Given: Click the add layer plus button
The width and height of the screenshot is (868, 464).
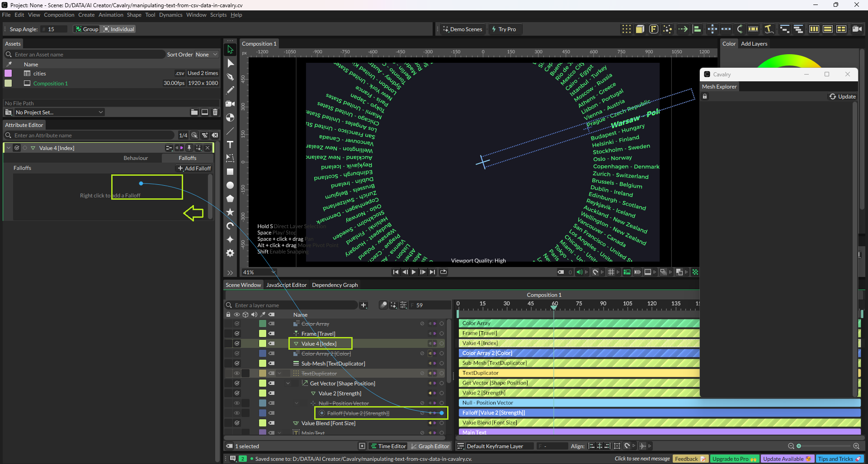Looking at the screenshot, I should [x=363, y=305].
